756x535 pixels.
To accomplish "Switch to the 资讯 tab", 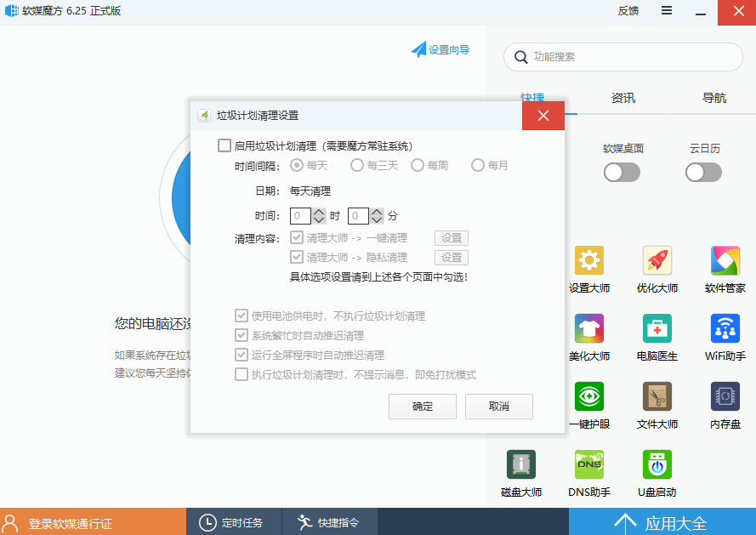I will [x=623, y=98].
